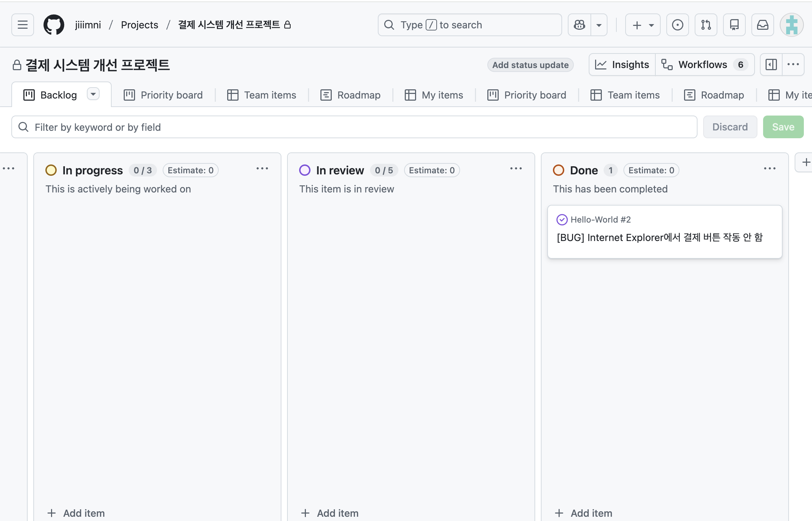Open the notifications inbox icon
812x521 pixels.
click(x=762, y=25)
